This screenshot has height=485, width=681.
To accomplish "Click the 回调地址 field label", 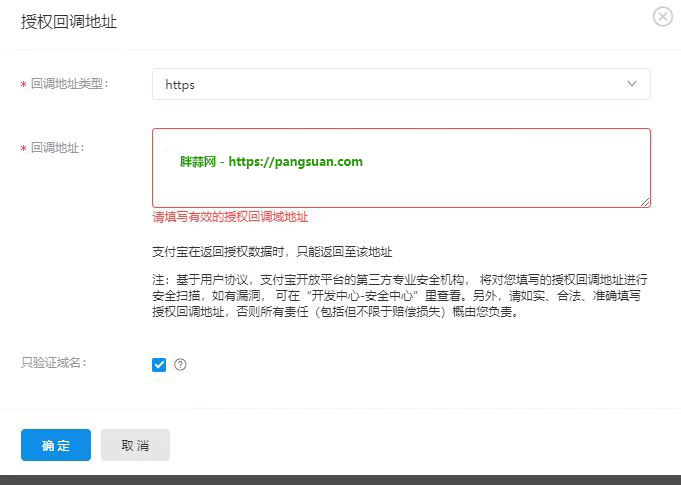I will (x=58, y=148).
